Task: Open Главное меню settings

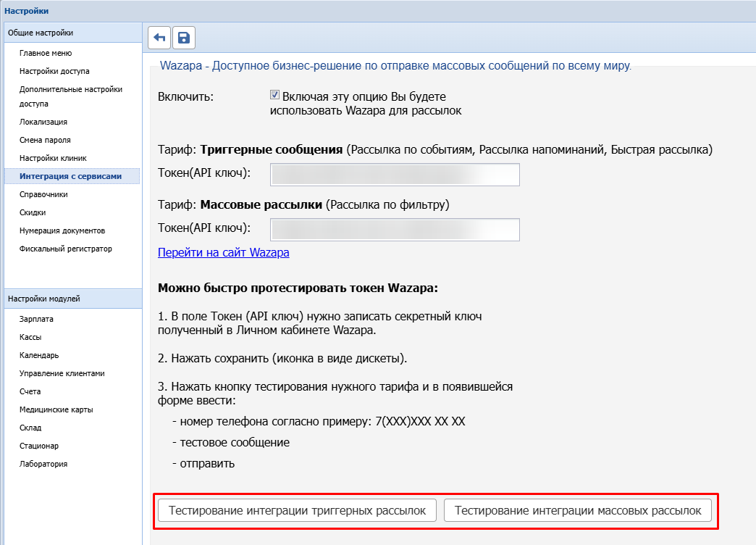Action: pyautogui.click(x=46, y=53)
